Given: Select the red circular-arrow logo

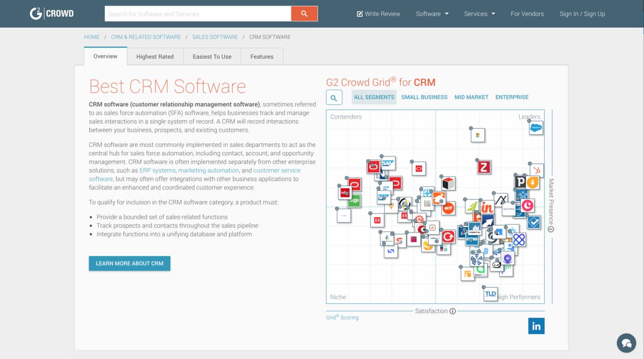Looking at the screenshot, I should tap(448, 237).
